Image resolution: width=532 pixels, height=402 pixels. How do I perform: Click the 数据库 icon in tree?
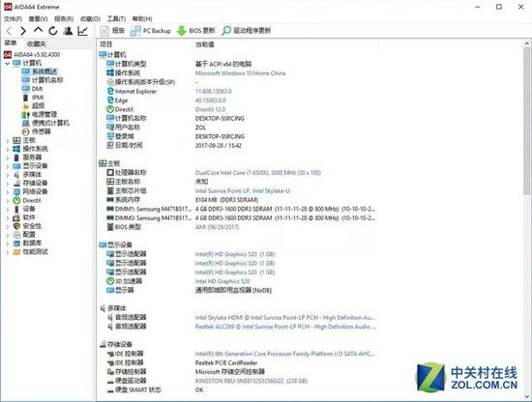tap(16, 244)
